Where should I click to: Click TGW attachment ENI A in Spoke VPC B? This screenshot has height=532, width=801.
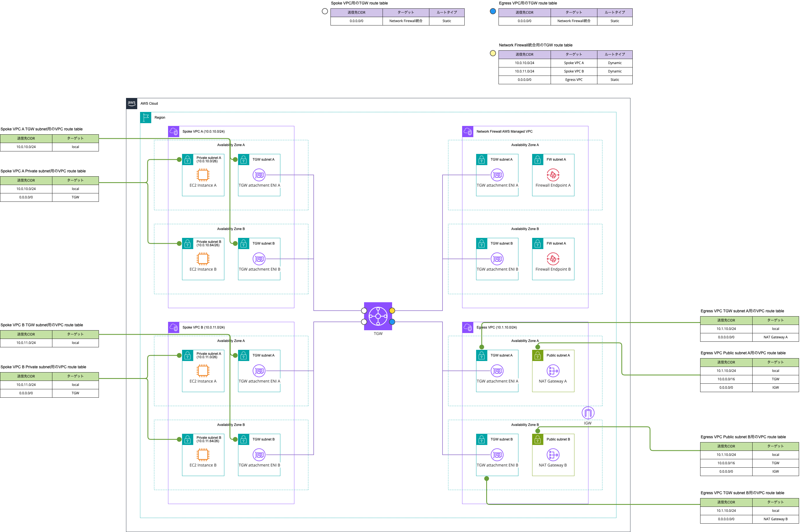tap(259, 371)
